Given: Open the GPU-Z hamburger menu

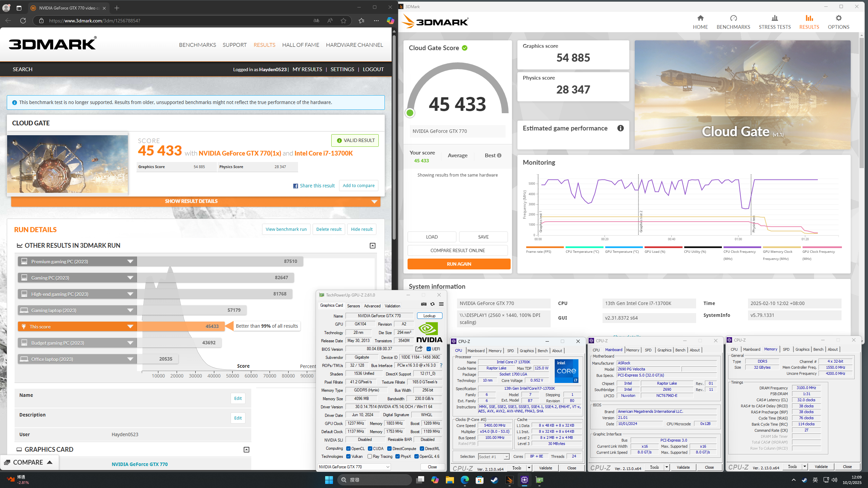Looking at the screenshot, I should point(441,304).
